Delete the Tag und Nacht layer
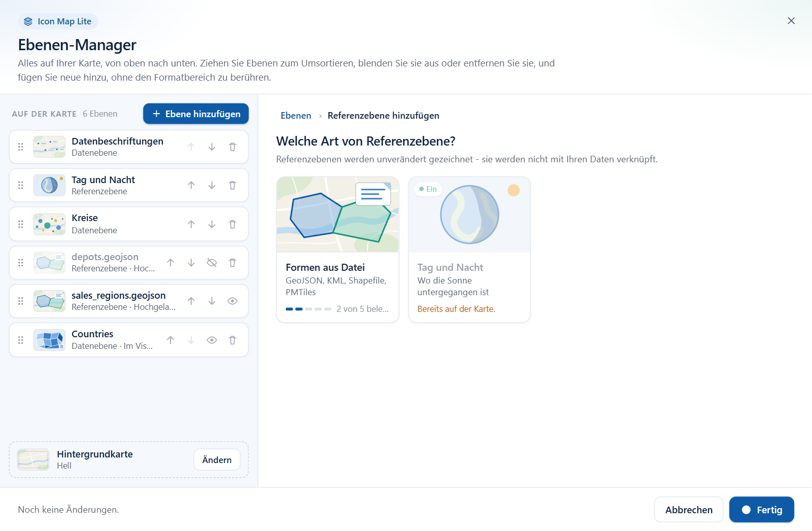The image size is (812, 531). click(232, 186)
